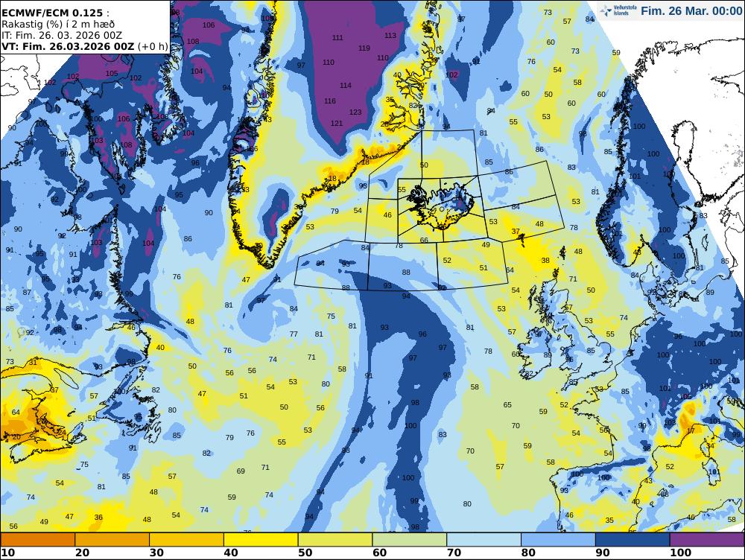Select the 80–90 medium blue legend swatch
The height and width of the screenshot is (560, 745).
(558, 540)
